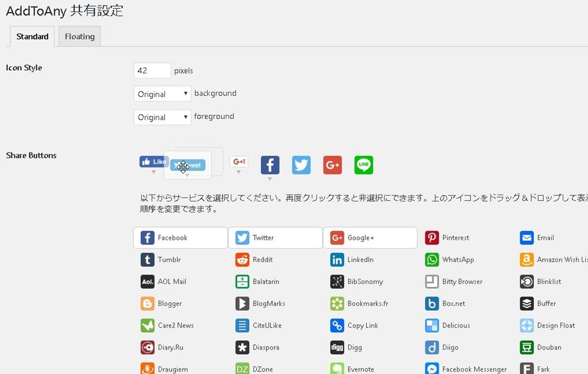Image resolution: width=588 pixels, height=374 pixels.
Task: Click the Twitter bird icon in Share Buttons preview row
Action: [301, 165]
